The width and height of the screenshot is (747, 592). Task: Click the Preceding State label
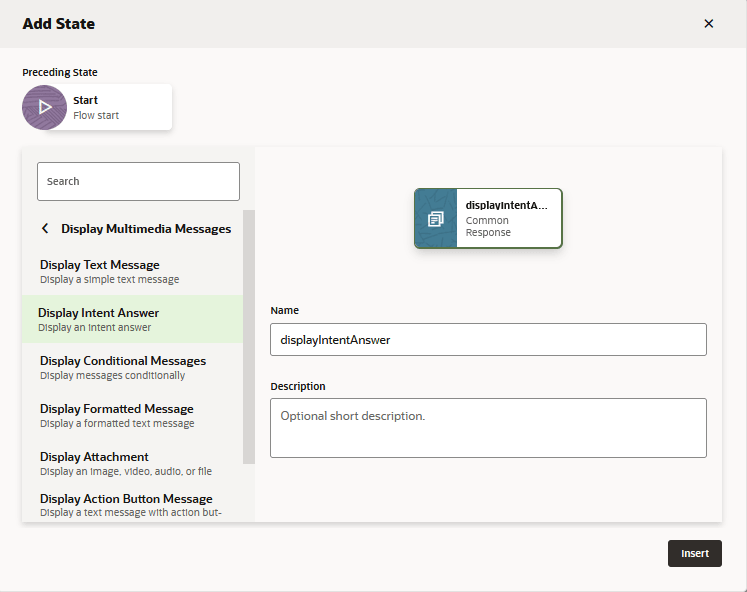click(x=60, y=72)
